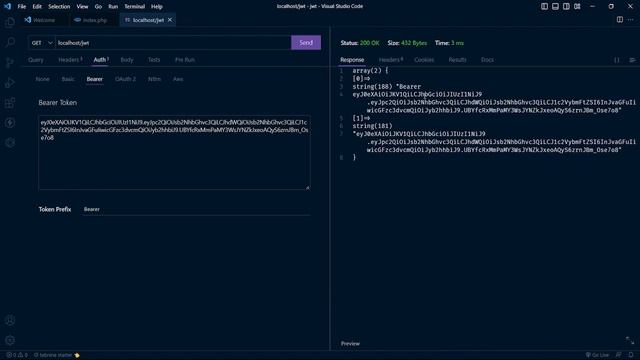The height and width of the screenshot is (360, 640).
Task: Open the Go menu
Action: [98, 7]
